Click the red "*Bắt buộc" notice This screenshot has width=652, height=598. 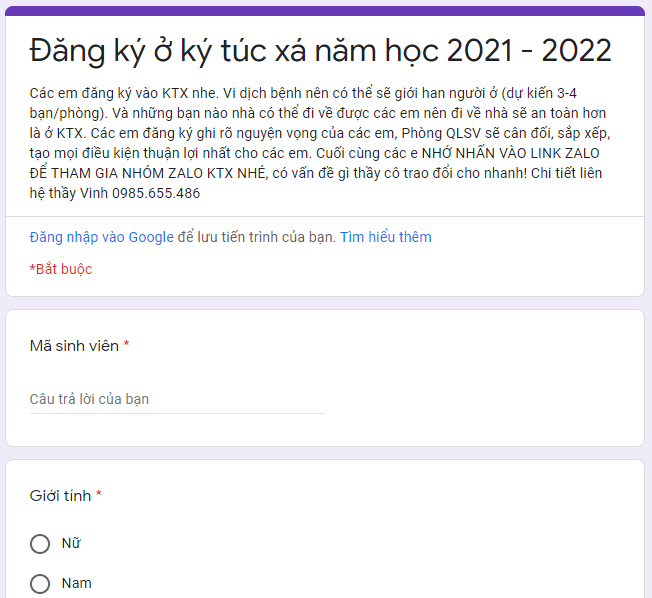[61, 269]
